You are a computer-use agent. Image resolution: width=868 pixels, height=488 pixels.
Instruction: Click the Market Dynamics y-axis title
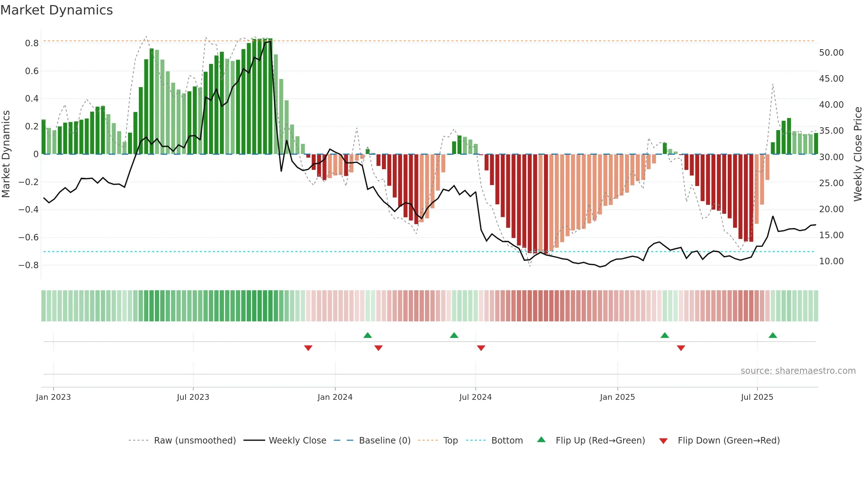tap(6, 154)
